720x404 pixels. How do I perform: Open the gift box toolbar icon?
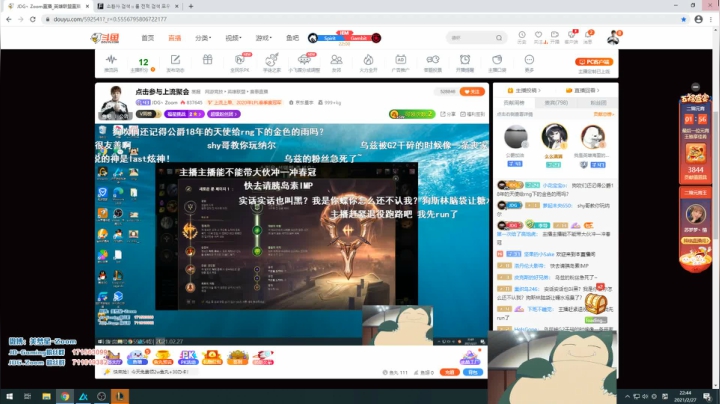208,60
